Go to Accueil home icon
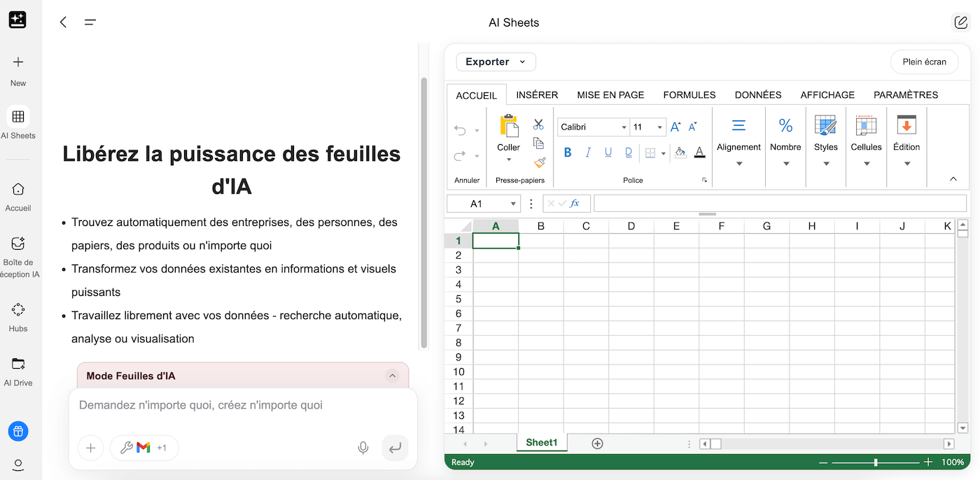The height and width of the screenshot is (480, 980). 18,189
